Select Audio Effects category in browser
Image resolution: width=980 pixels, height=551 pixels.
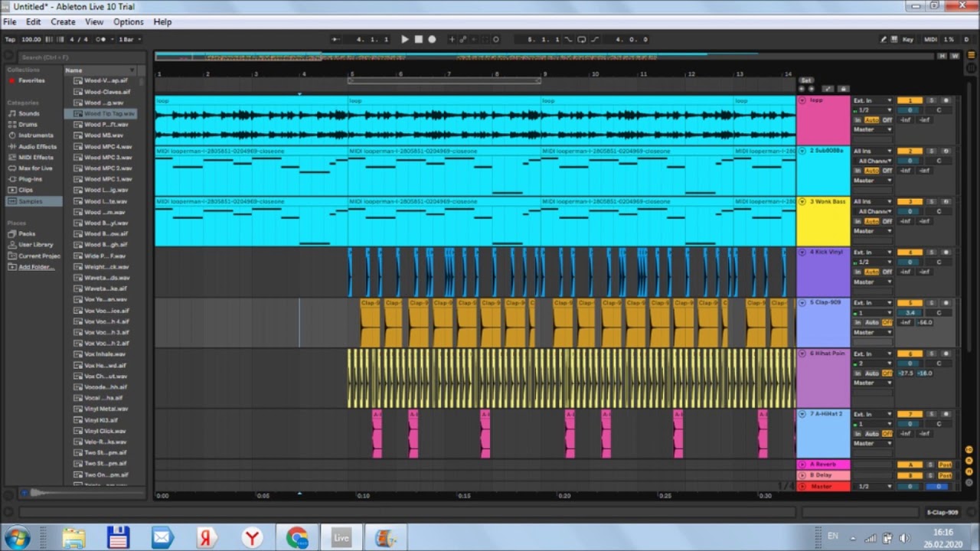click(38, 146)
